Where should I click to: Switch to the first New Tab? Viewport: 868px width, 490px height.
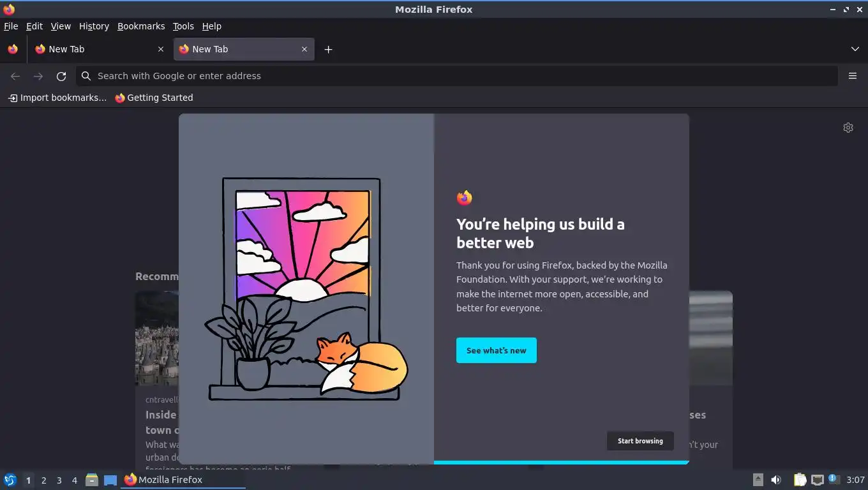click(x=99, y=49)
